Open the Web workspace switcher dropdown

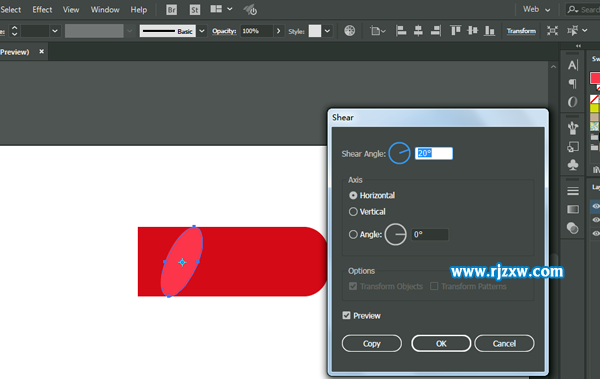[537, 10]
